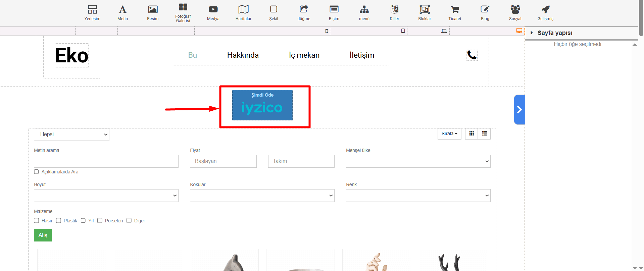Image resolution: width=644 pixels, height=271 pixels.
Task: Select the Resim image tool
Action: coord(153,13)
